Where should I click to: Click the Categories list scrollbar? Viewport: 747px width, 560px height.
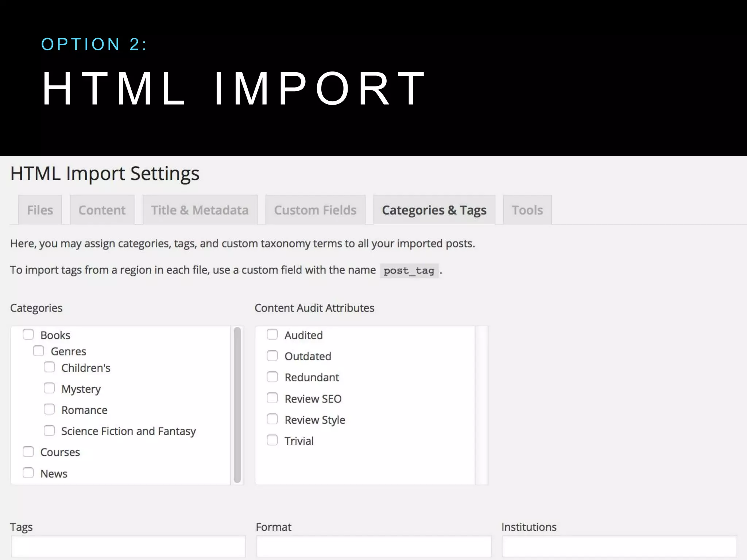[x=237, y=405]
